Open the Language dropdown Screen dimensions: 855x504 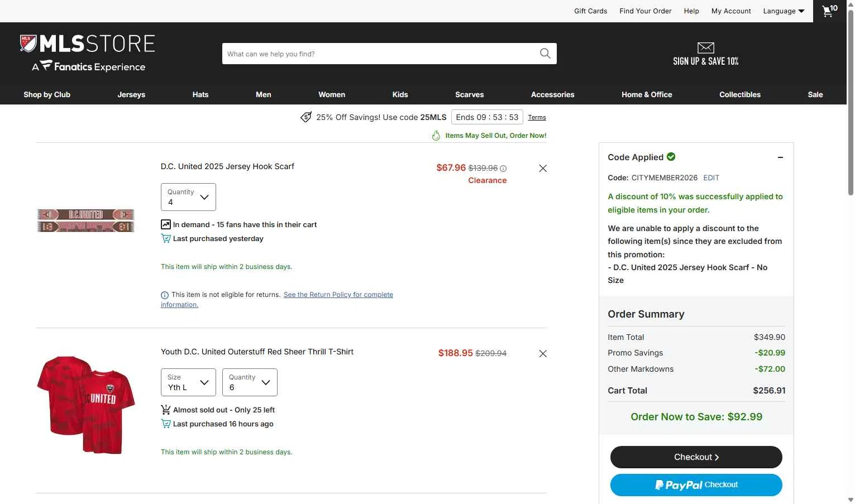784,11
